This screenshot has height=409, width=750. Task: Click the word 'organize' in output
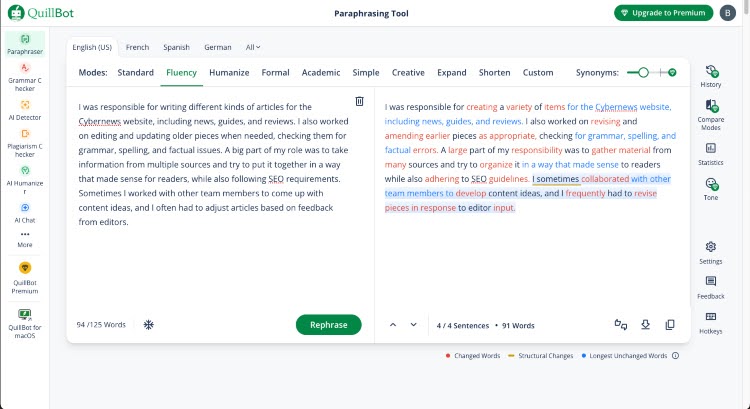[x=496, y=165]
